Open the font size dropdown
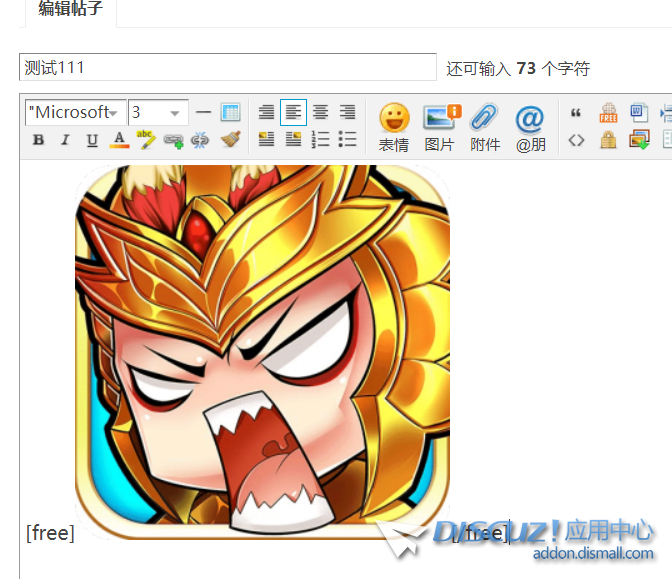 158,112
